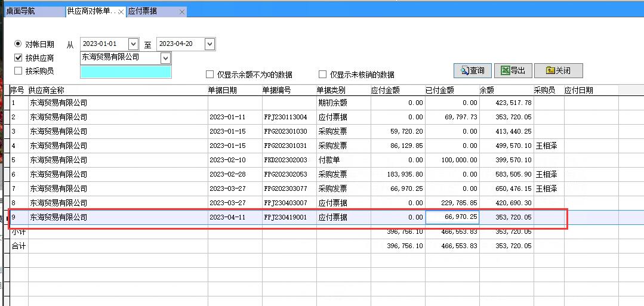Click the 关闭 folder button
Screen dimensions: 644x306
coord(557,70)
